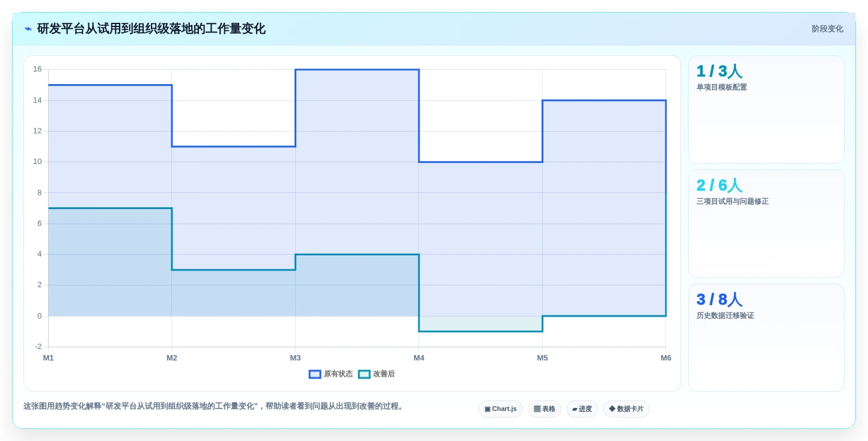Click the M6 x-axis label

(x=666, y=358)
